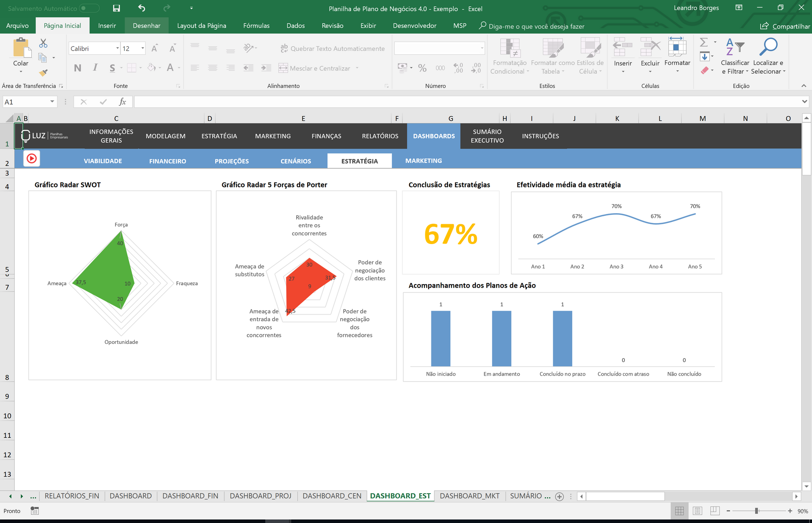
Task: Click the Insert Function fx icon
Action: (x=123, y=102)
